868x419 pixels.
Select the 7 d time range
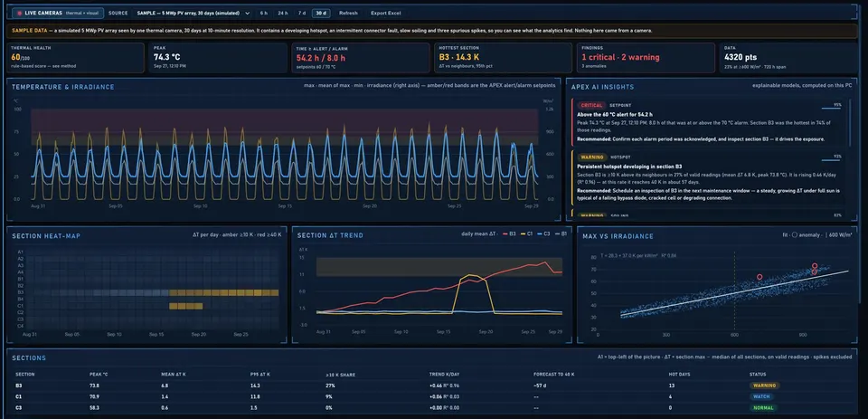pos(302,13)
